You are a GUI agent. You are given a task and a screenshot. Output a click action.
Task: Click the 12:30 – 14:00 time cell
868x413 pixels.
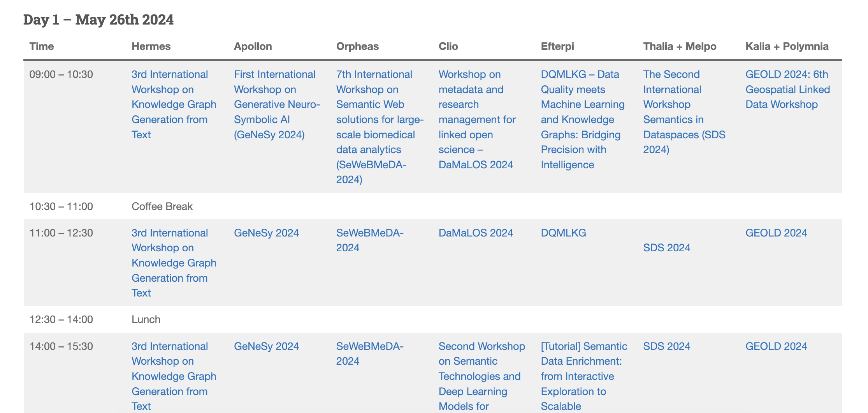(61, 319)
